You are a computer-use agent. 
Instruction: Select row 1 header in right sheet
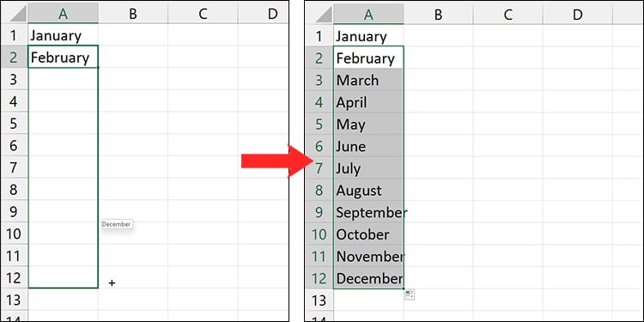[320, 35]
